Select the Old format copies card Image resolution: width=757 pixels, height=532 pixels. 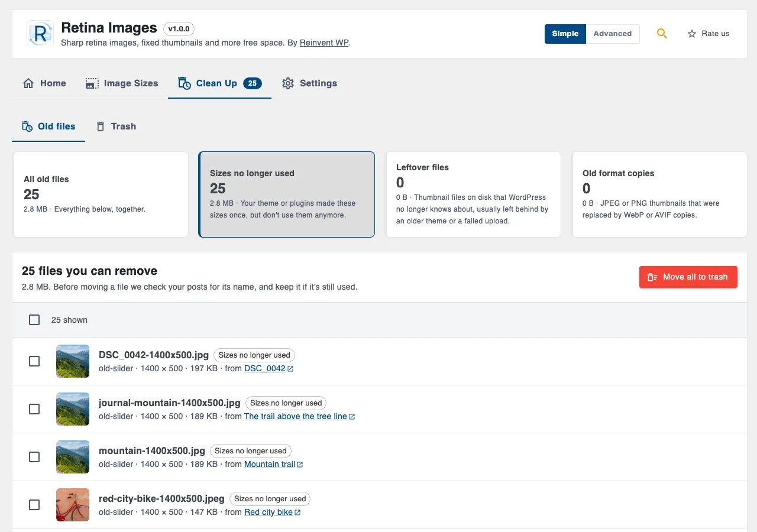[660, 194]
